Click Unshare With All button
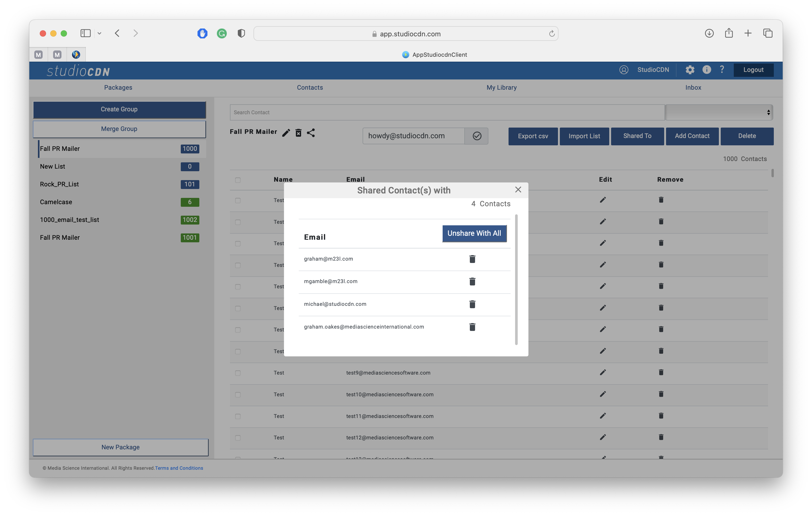Screen dimensions: 812x516 pyautogui.click(x=474, y=233)
